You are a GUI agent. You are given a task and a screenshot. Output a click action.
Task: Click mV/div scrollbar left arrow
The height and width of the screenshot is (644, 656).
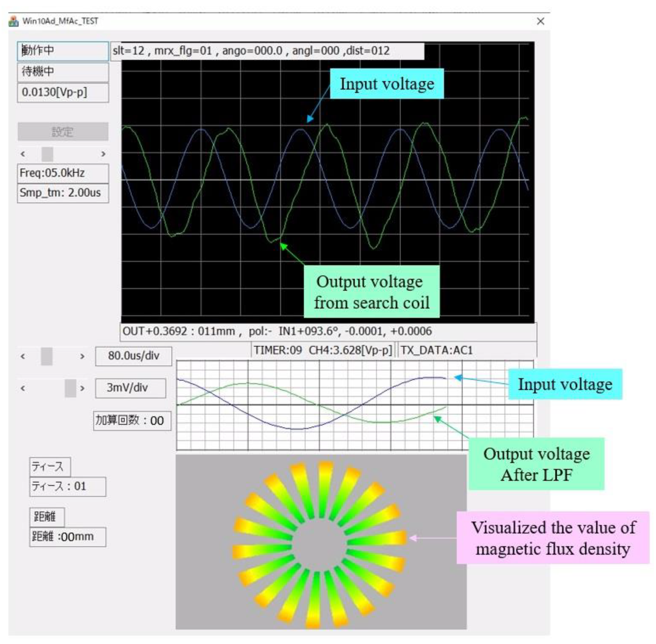[23, 388]
